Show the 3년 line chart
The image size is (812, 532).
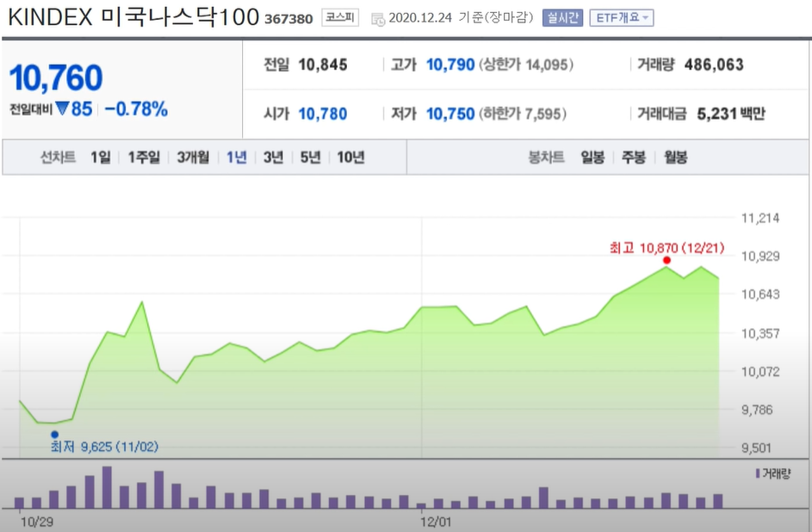coord(273,157)
